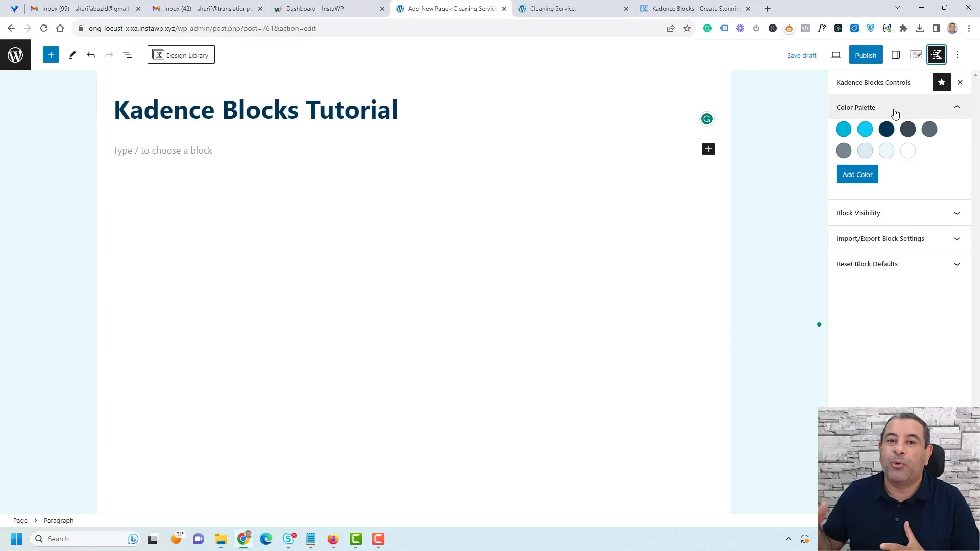This screenshot has width=980, height=551.
Task: Switch to the Inbox (42) Gmail tab
Action: click(208, 9)
